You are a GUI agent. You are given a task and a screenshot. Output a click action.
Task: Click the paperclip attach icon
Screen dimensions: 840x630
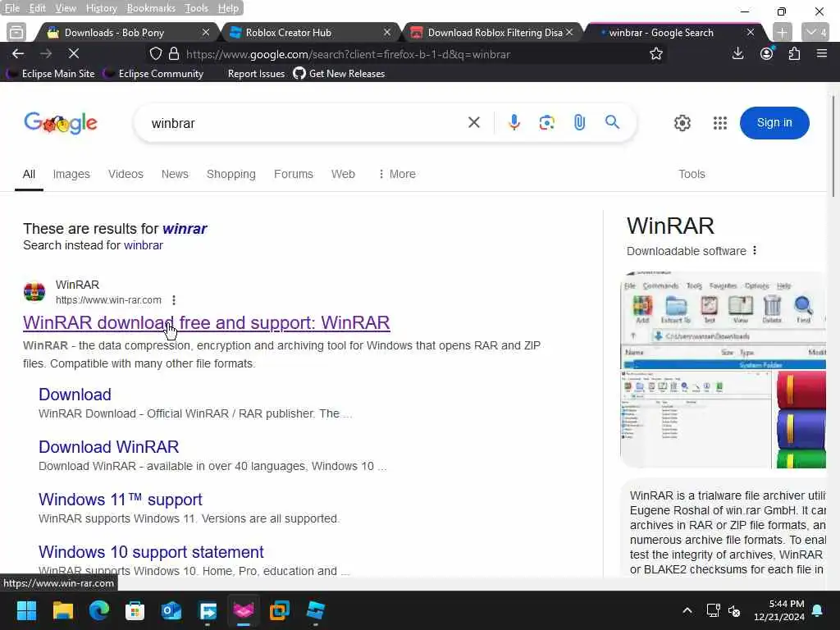[579, 123]
